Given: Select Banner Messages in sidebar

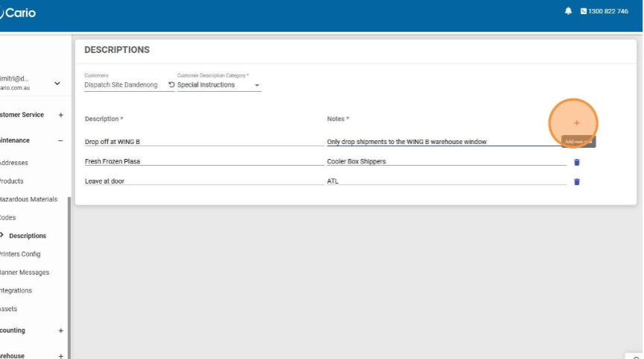Looking at the screenshot, I should (x=25, y=272).
